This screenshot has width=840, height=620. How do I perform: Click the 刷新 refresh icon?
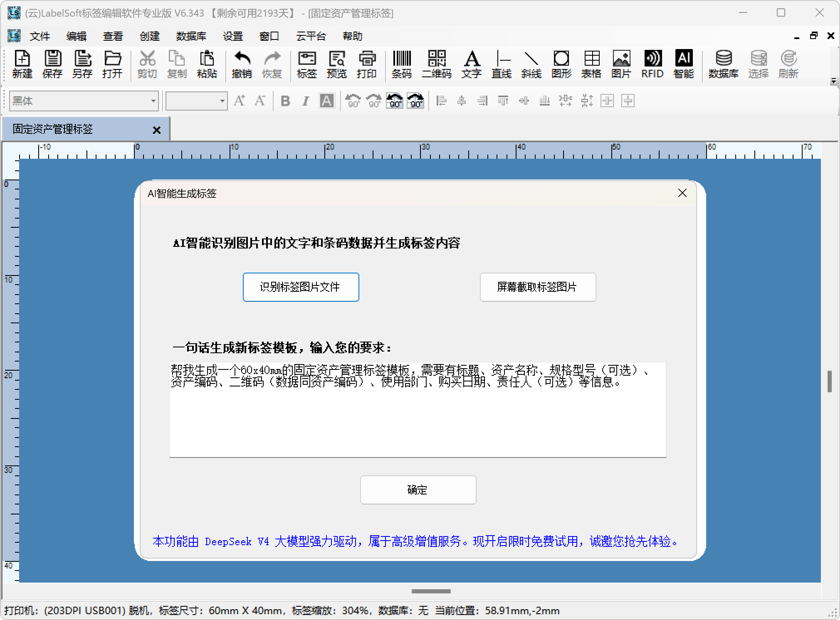tap(788, 64)
